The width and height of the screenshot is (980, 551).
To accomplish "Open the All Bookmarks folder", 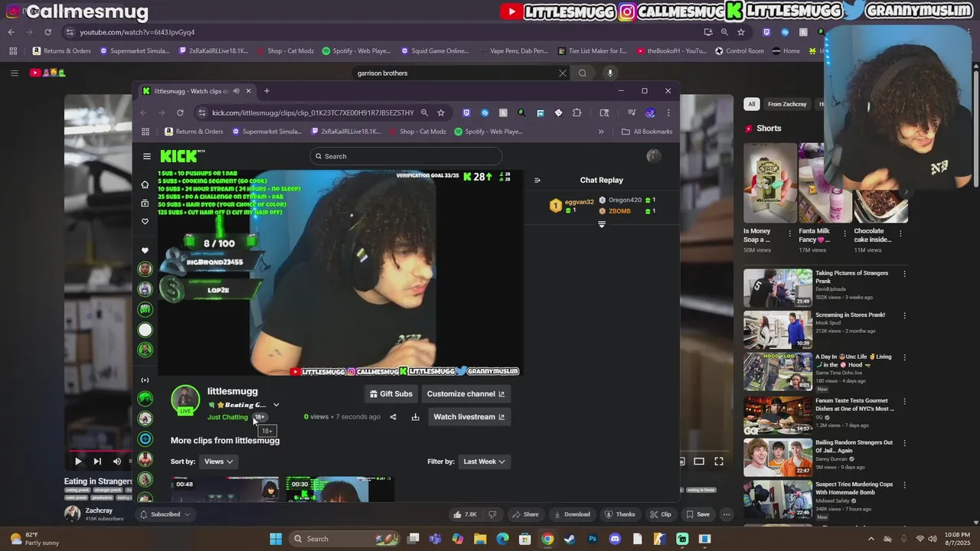I will tap(647, 132).
